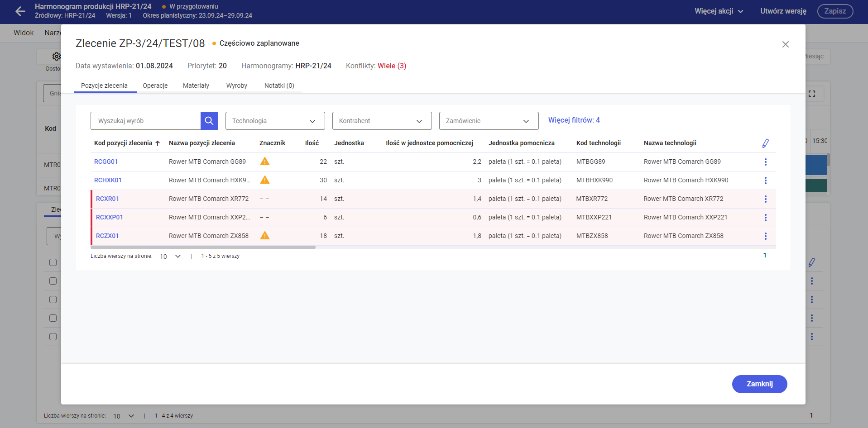Open the RCXXP01 position link

tap(109, 218)
